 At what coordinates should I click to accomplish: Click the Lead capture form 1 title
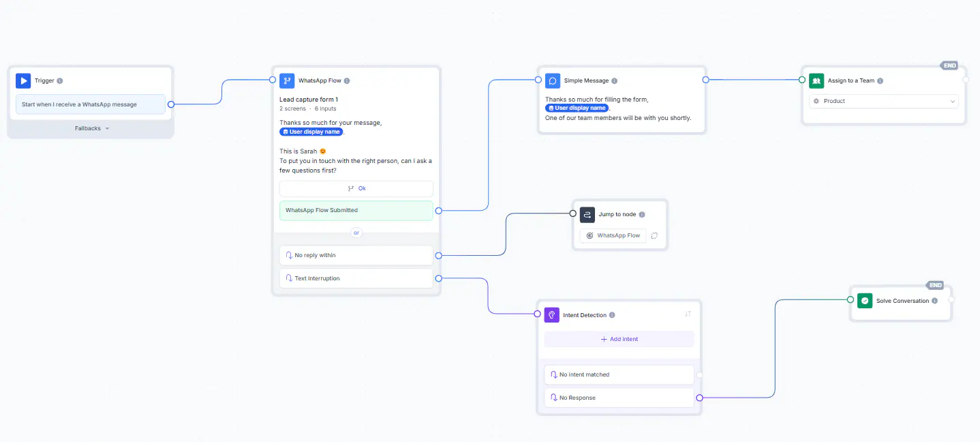click(x=309, y=100)
